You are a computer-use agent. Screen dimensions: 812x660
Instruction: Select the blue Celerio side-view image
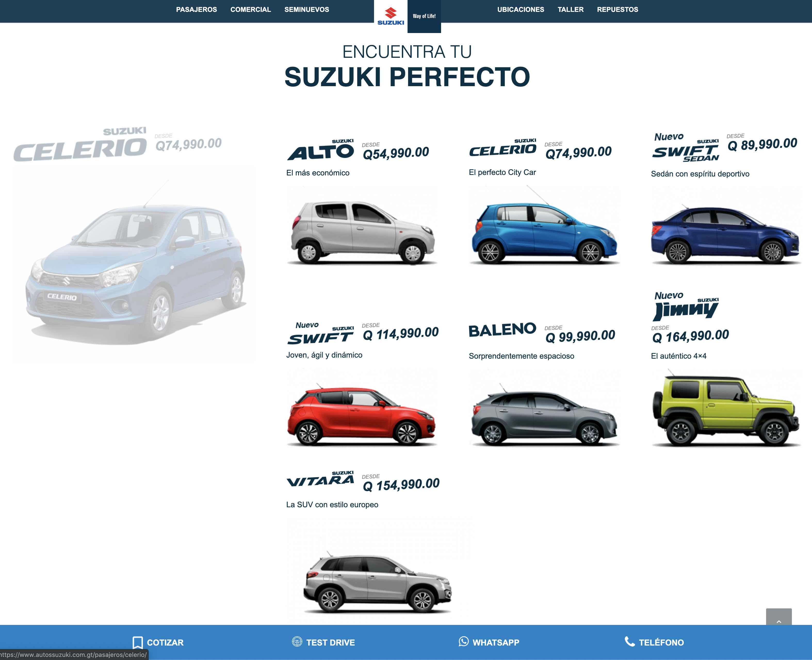(545, 225)
